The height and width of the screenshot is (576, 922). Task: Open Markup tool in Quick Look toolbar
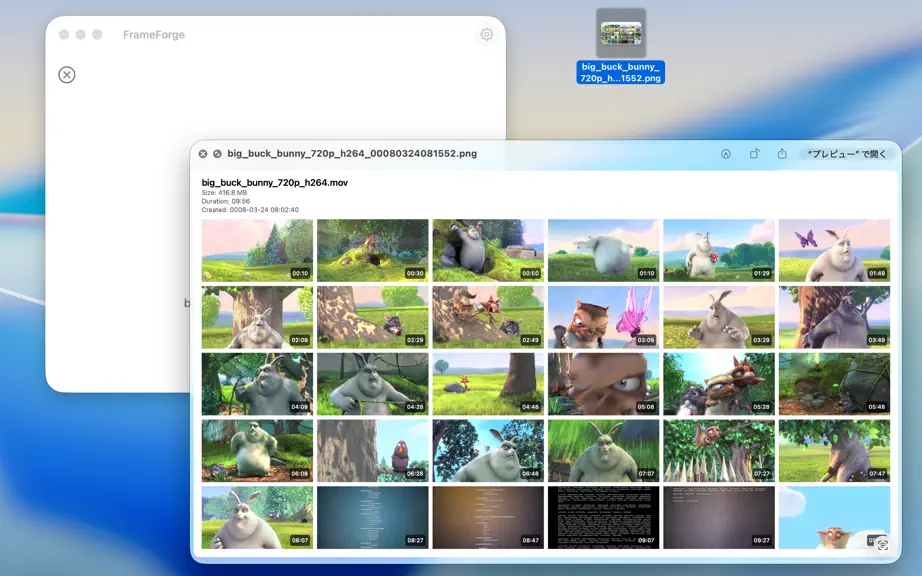(726, 154)
